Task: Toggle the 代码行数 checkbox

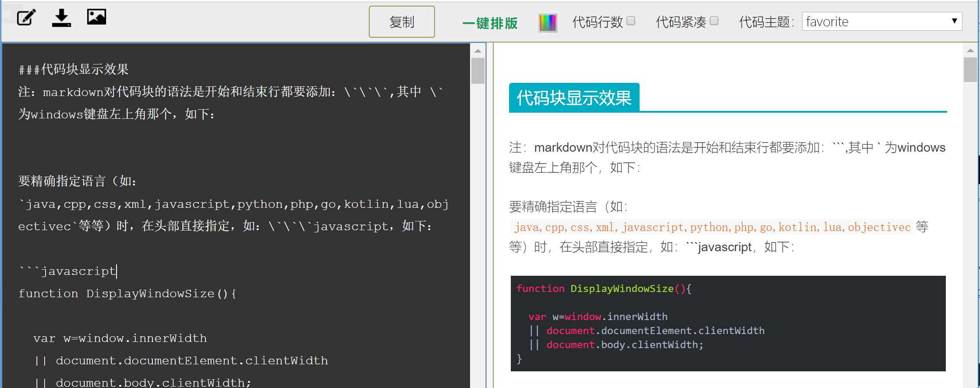Action: (x=631, y=21)
